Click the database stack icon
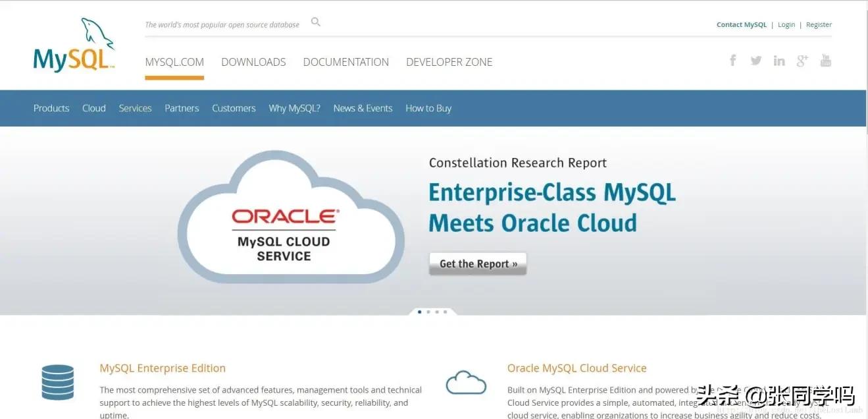This screenshot has height=419, width=868. (x=58, y=383)
